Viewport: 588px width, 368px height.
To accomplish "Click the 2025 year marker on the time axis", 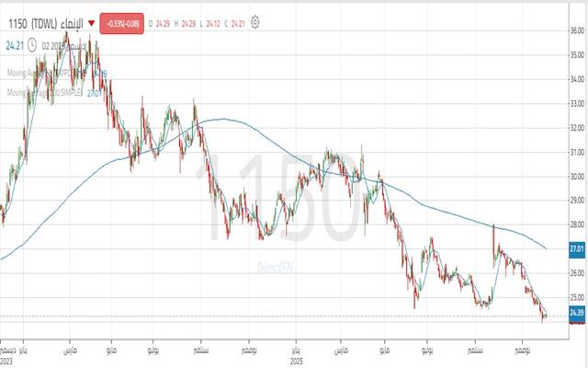I will pyautogui.click(x=298, y=362).
